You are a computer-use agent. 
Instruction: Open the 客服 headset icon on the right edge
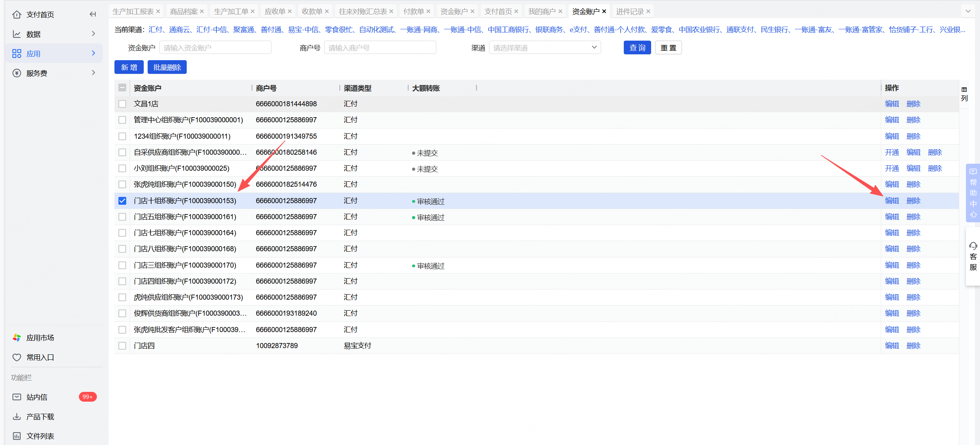973,246
